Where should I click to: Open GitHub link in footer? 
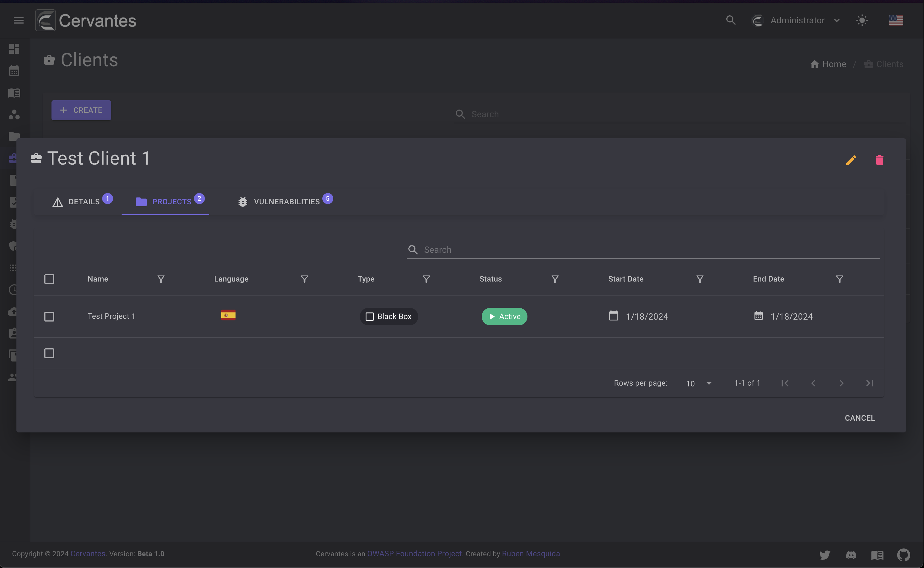tap(903, 555)
